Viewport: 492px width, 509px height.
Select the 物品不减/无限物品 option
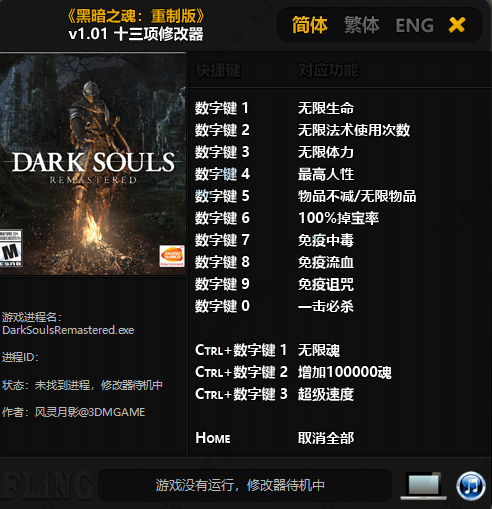point(357,196)
